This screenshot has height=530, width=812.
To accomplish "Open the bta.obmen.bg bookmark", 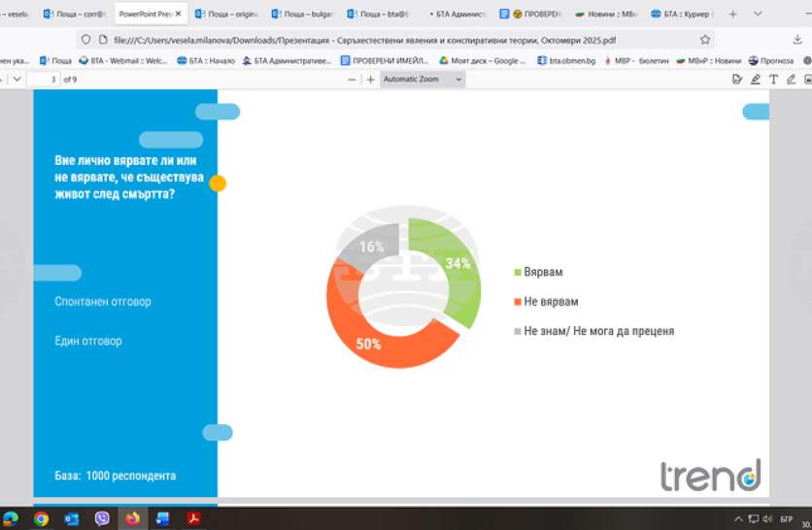I will pos(564,60).
